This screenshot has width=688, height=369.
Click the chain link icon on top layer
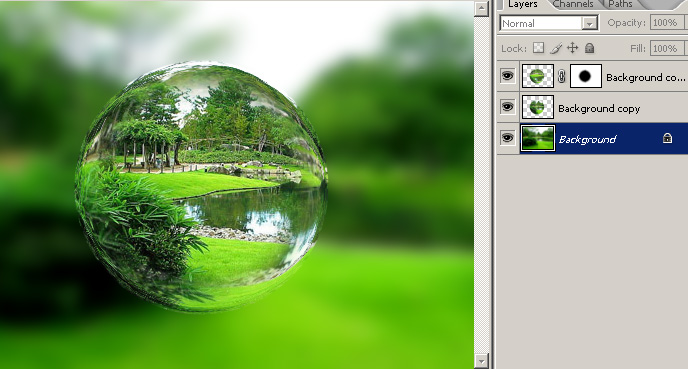(x=561, y=77)
